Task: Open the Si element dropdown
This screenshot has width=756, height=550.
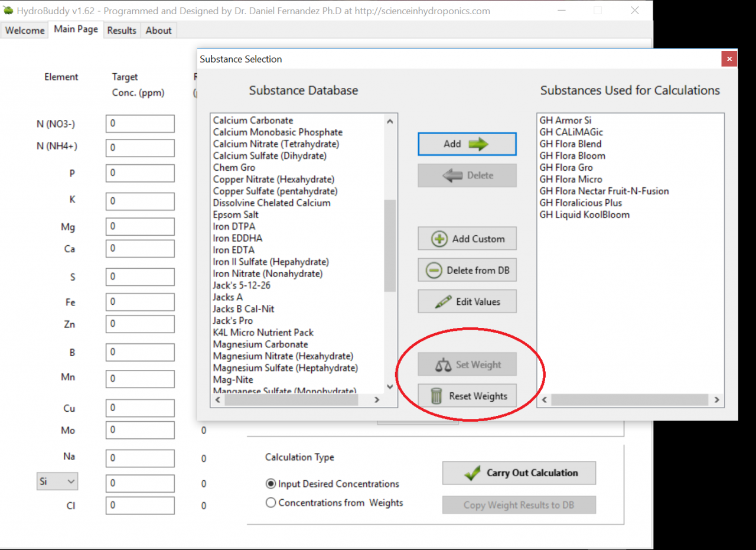Action: tap(57, 481)
